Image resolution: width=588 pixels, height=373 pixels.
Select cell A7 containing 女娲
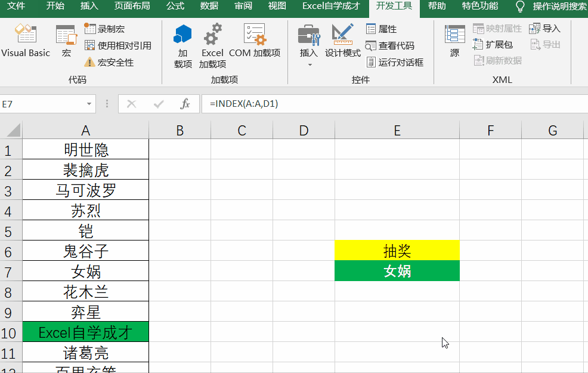click(86, 271)
